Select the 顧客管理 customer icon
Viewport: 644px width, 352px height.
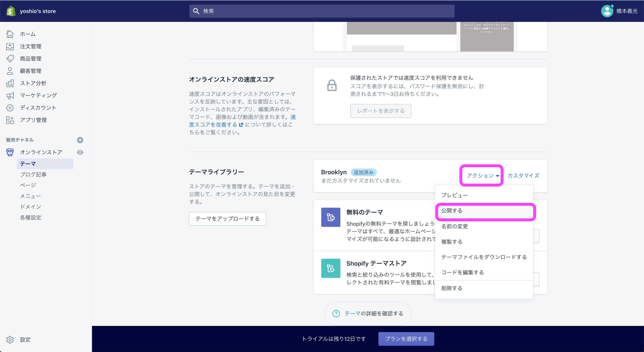pos(10,71)
